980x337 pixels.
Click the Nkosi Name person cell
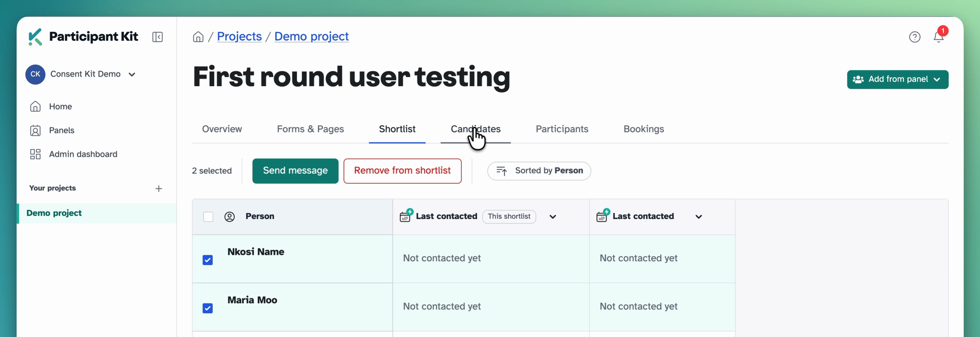[x=292, y=259]
